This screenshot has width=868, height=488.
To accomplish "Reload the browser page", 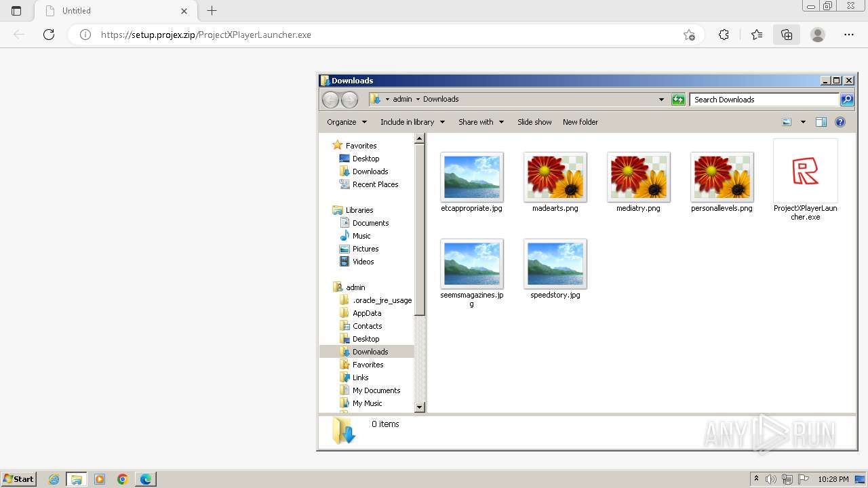I will click(49, 35).
